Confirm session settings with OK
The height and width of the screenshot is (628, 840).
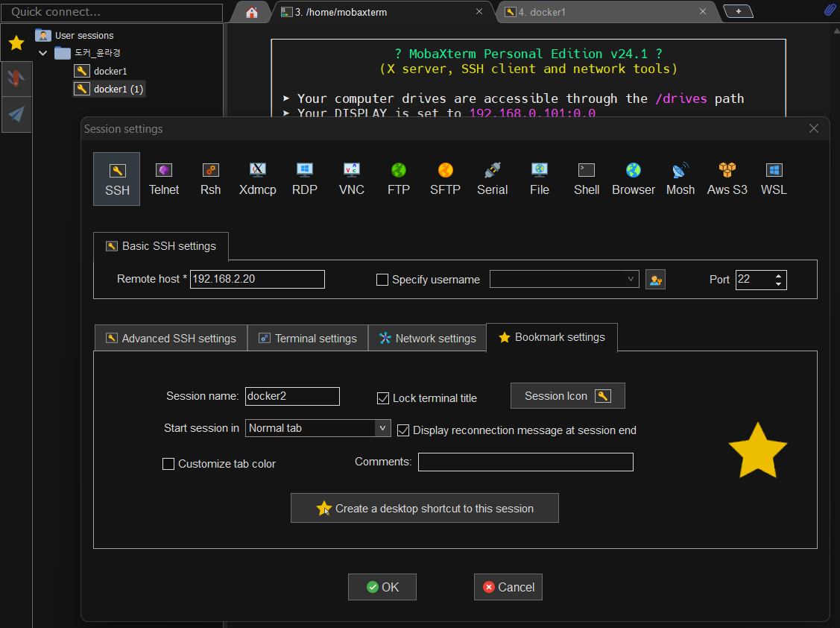382,587
